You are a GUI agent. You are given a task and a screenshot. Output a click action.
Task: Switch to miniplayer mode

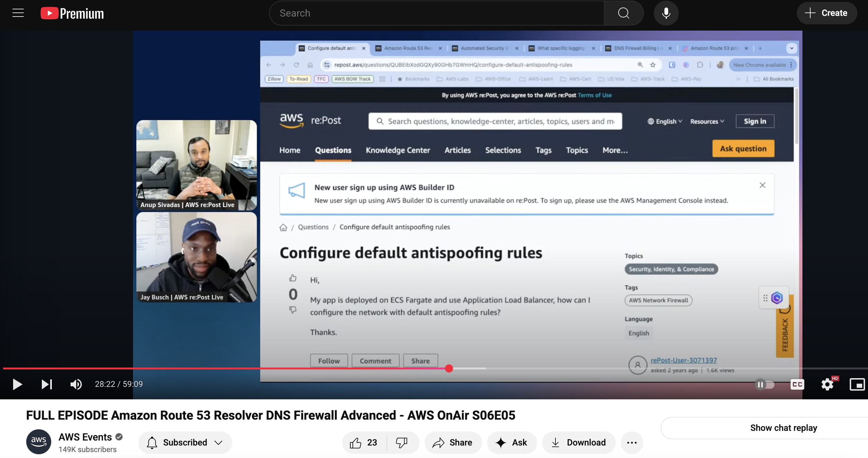[856, 384]
